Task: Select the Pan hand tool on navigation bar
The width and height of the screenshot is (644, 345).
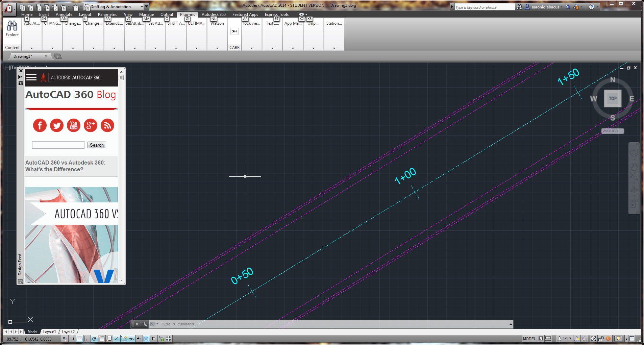Action: tap(634, 166)
